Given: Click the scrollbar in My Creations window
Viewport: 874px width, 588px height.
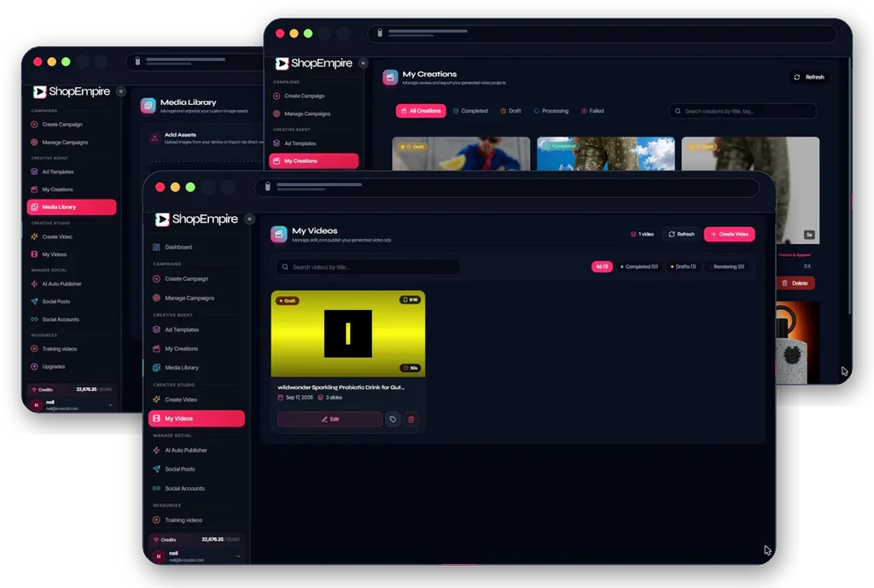Looking at the screenshot, I should coord(849,184).
